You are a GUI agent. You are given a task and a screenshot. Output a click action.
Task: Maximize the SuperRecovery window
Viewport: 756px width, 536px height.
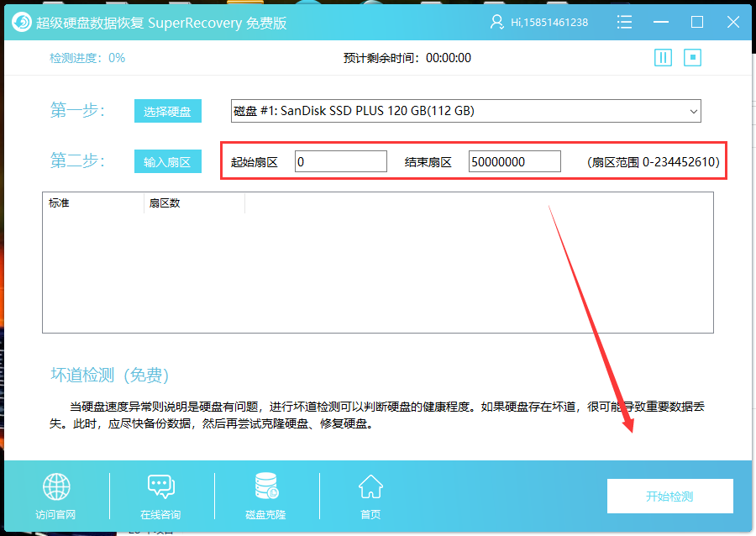[x=696, y=22]
